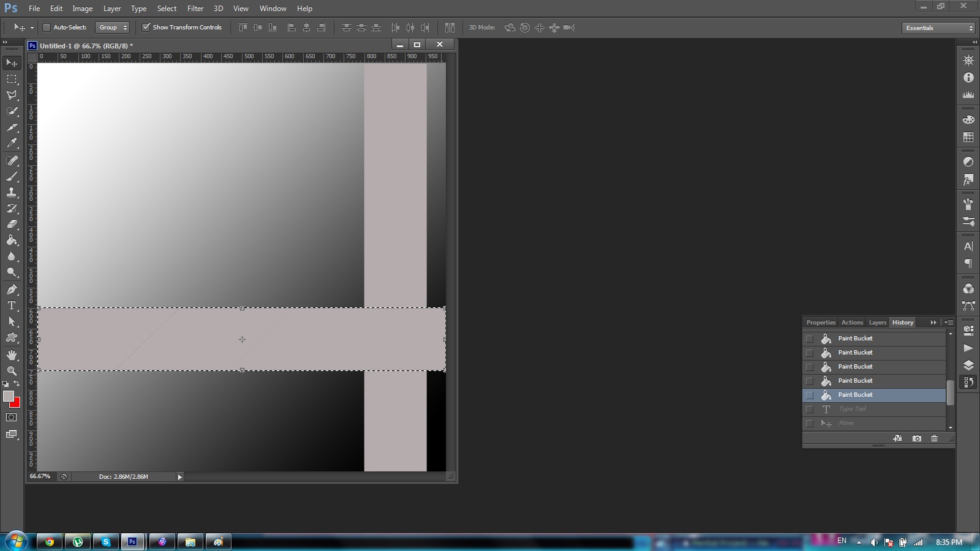Select the Lasso tool

tap(12, 95)
